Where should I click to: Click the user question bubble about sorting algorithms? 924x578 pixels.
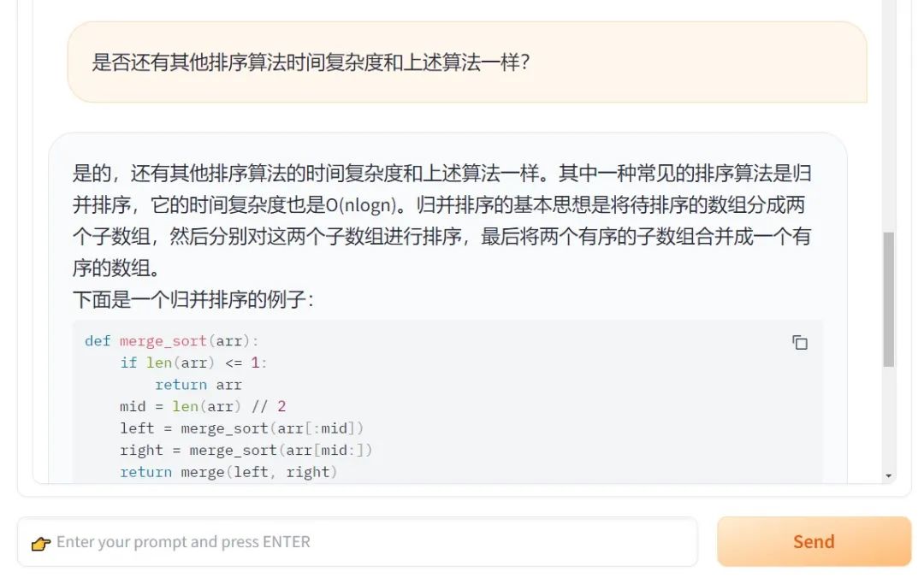pyautogui.click(x=466, y=62)
